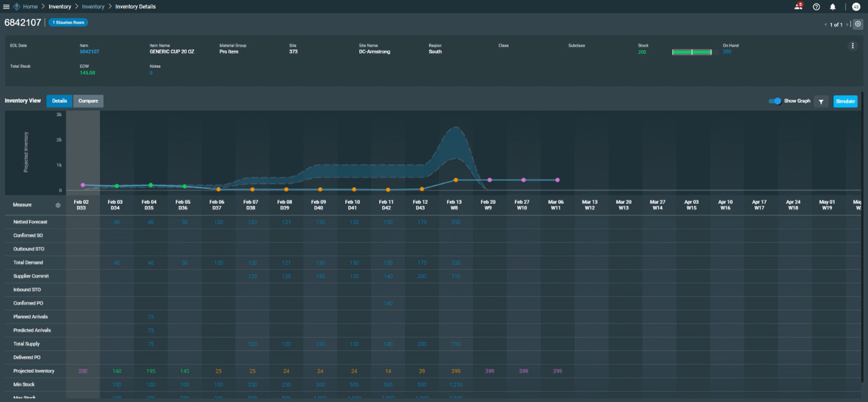Open the AS user profile avatar

point(856,7)
